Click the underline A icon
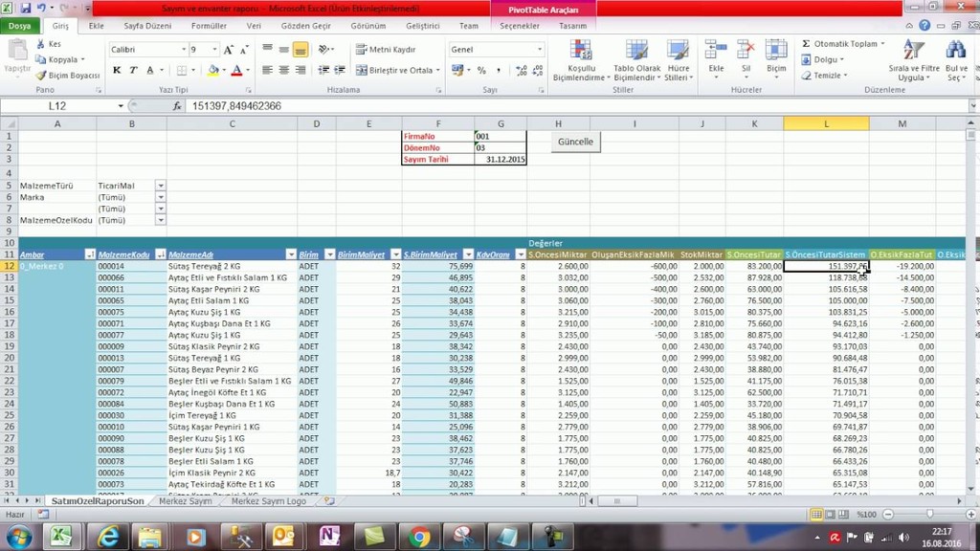The height and width of the screenshot is (551, 980). coord(150,70)
